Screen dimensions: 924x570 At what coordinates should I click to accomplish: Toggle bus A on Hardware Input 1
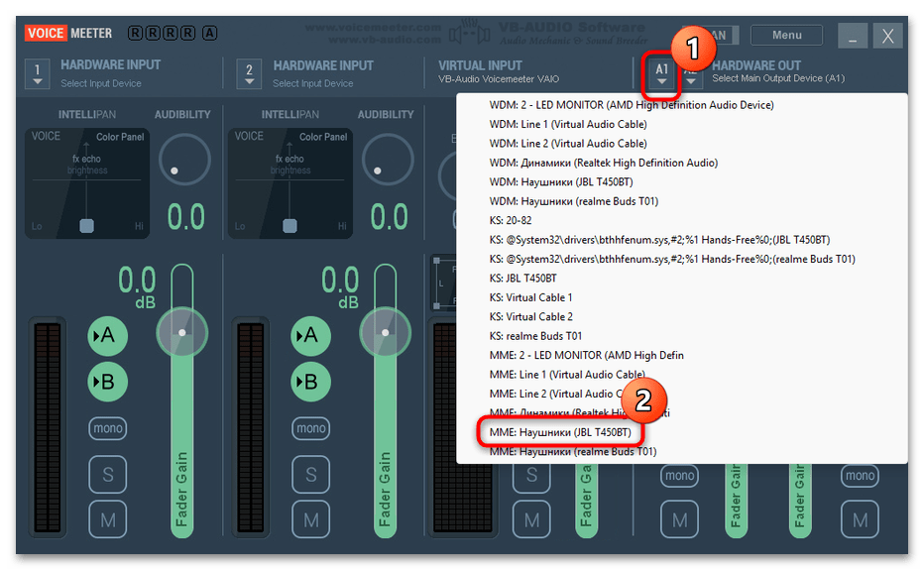(107, 335)
